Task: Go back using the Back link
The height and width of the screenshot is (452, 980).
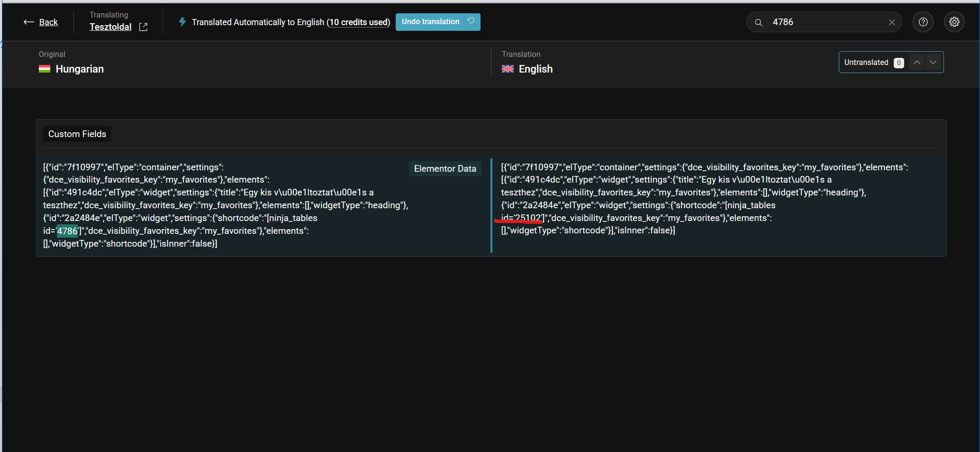Action: click(48, 22)
